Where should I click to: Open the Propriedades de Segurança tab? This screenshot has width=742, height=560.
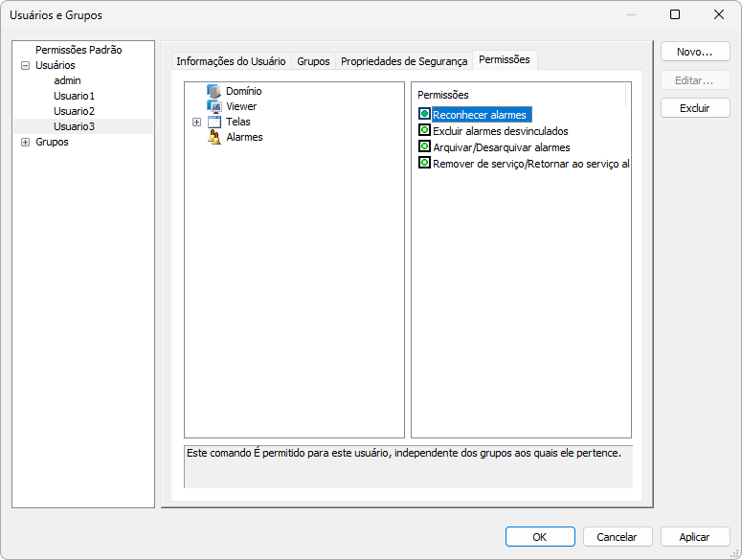[404, 61]
